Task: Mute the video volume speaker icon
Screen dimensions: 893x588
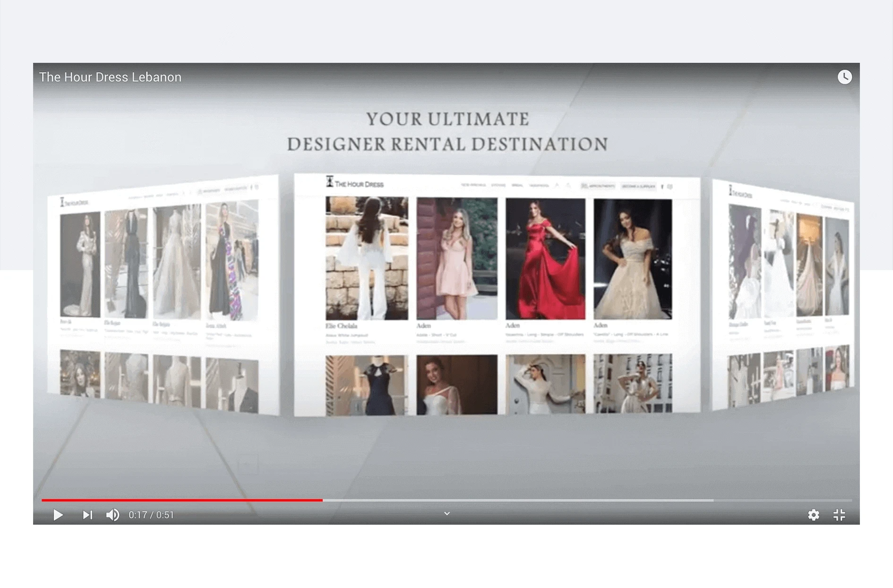Action: pos(112,515)
